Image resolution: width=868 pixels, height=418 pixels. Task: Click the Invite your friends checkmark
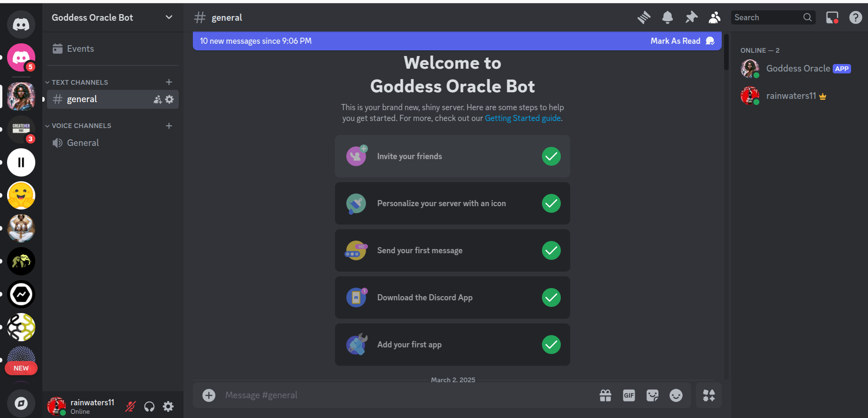(x=551, y=156)
